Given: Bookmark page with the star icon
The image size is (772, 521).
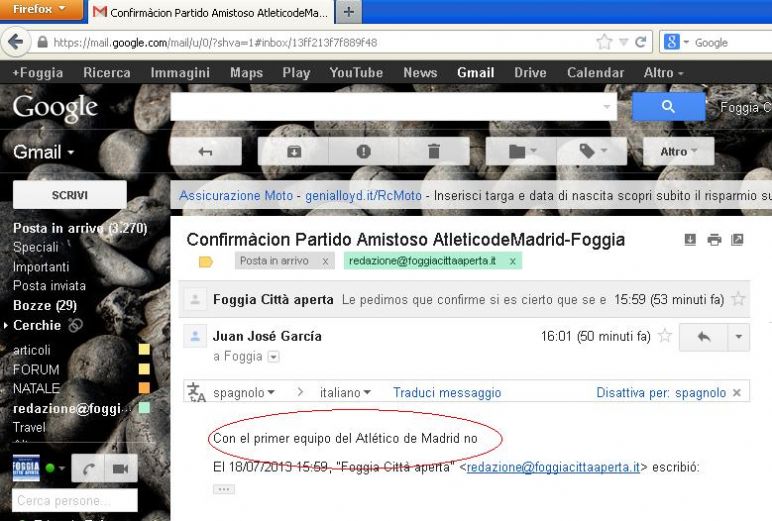Looking at the screenshot, I should click(604, 42).
